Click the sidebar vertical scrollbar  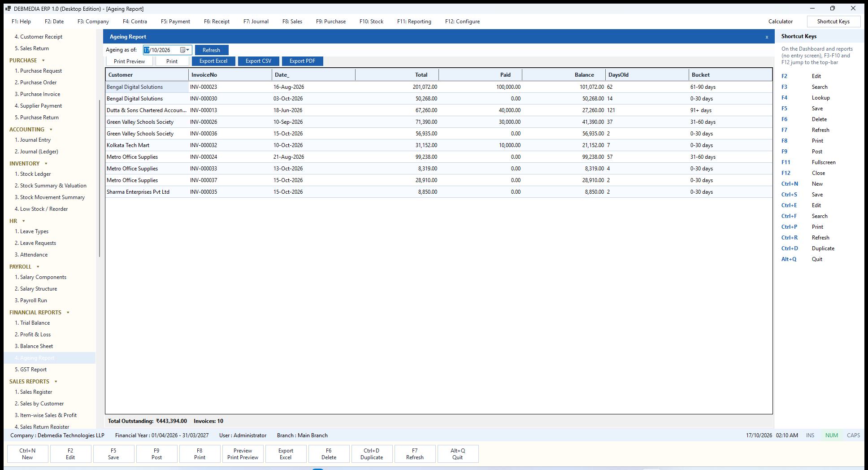pyautogui.click(x=99, y=179)
